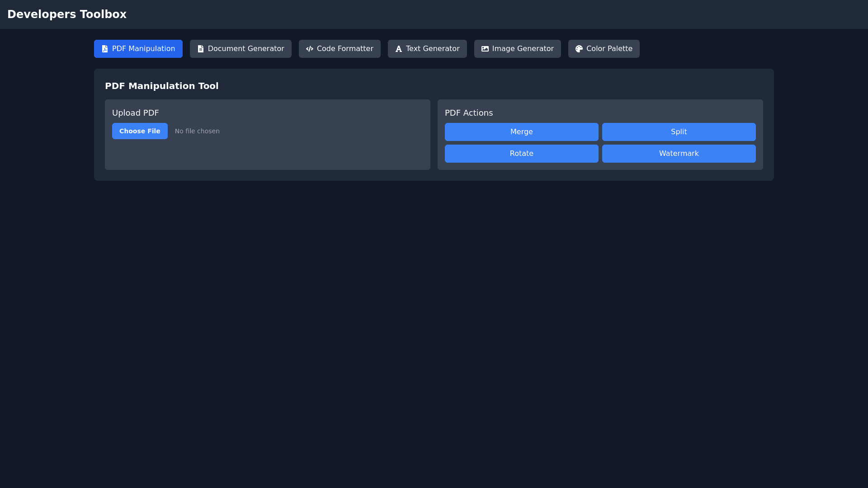
Task: Click the Developers Toolbox title
Action: click(67, 14)
